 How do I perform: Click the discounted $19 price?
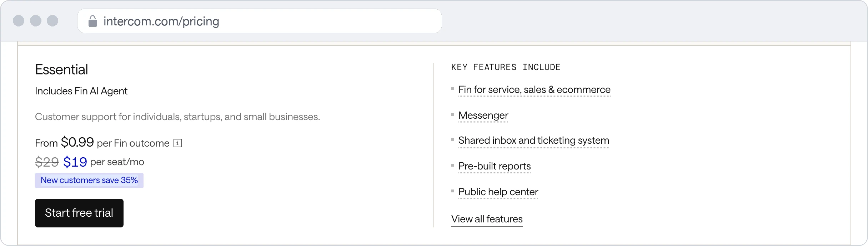click(75, 162)
